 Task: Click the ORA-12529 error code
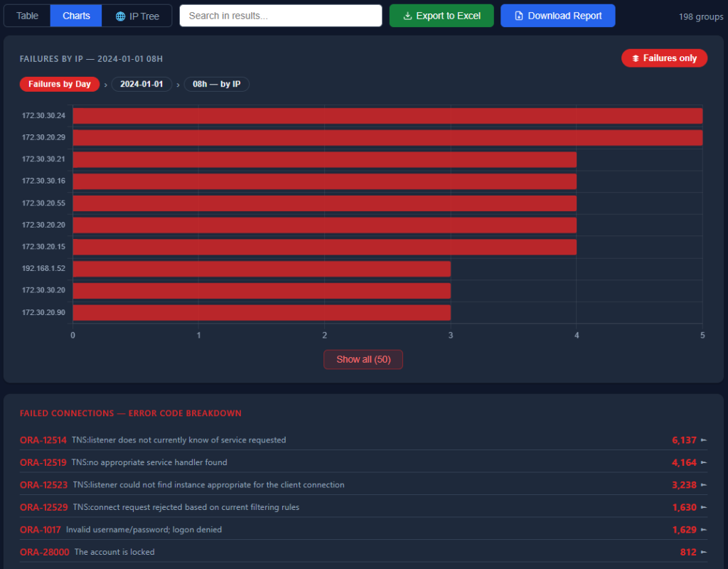(43, 507)
